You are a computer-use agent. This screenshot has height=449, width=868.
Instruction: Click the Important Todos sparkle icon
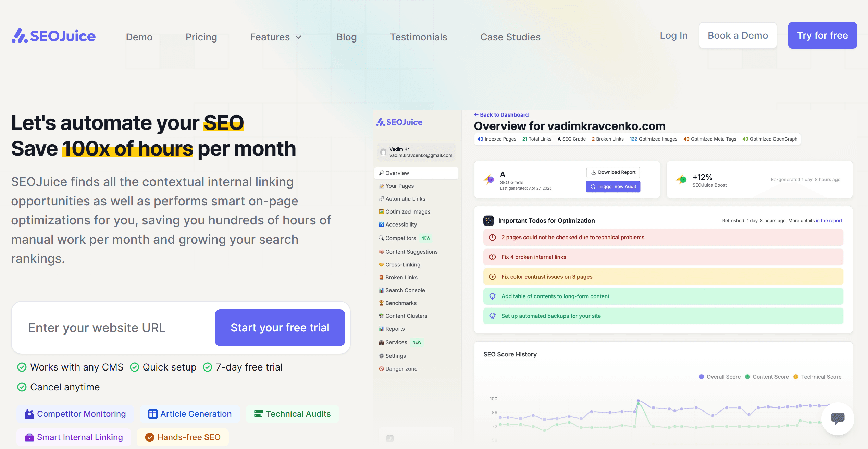click(x=488, y=221)
